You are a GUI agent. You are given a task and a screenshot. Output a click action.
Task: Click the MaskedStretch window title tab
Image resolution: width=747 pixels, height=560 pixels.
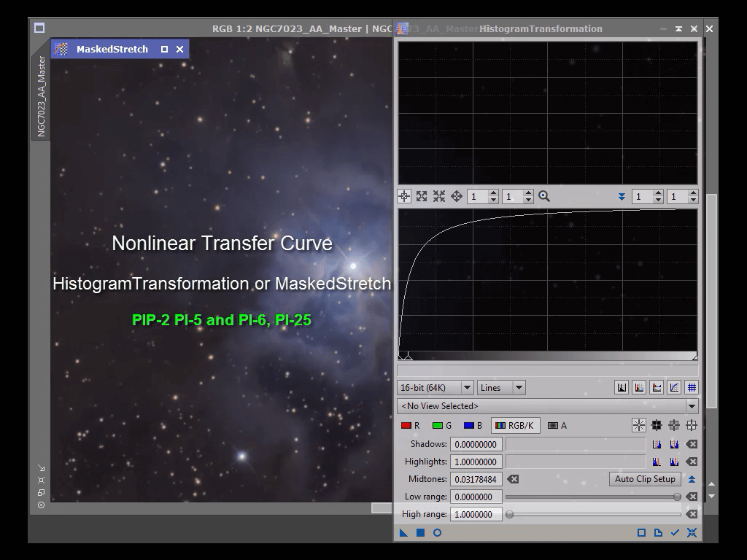coord(112,50)
